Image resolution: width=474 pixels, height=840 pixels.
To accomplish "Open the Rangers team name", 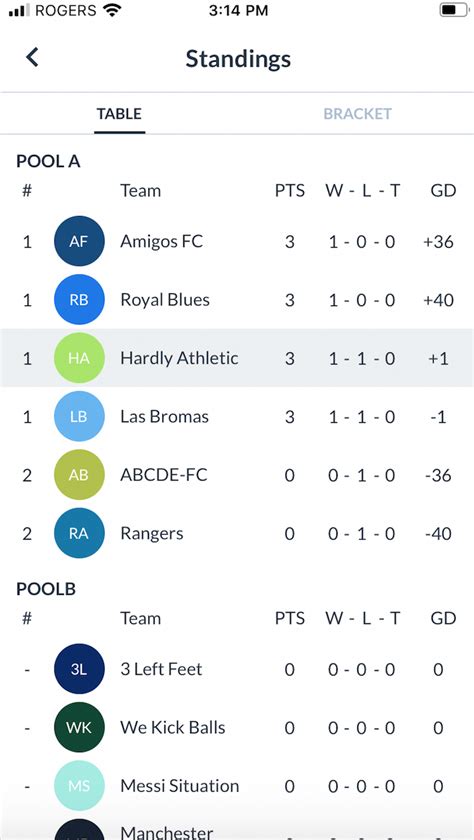I will tap(152, 534).
